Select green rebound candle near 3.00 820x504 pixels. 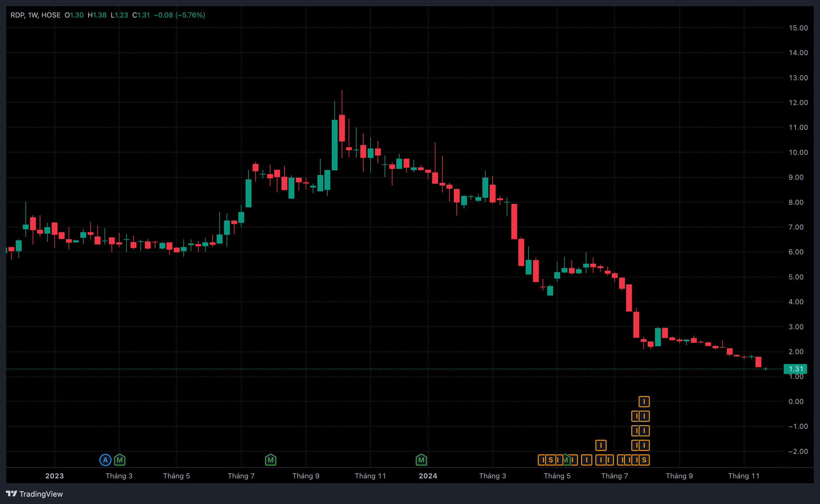click(x=658, y=337)
